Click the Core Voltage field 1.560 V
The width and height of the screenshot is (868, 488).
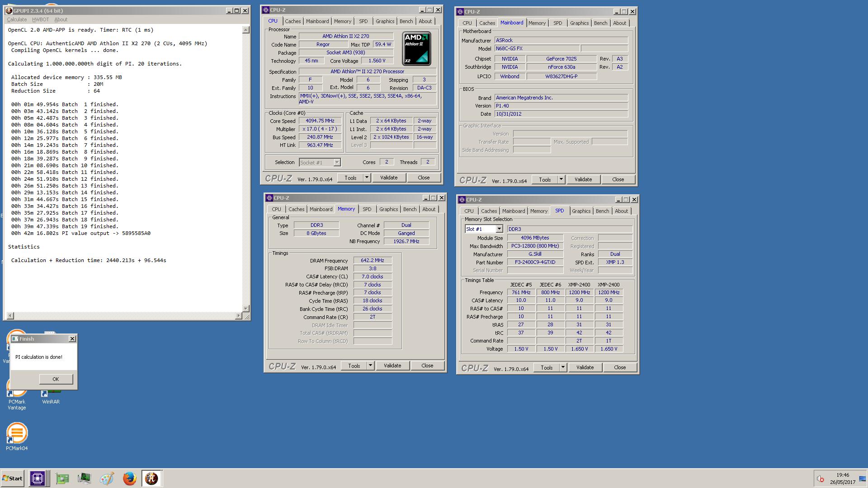(377, 61)
